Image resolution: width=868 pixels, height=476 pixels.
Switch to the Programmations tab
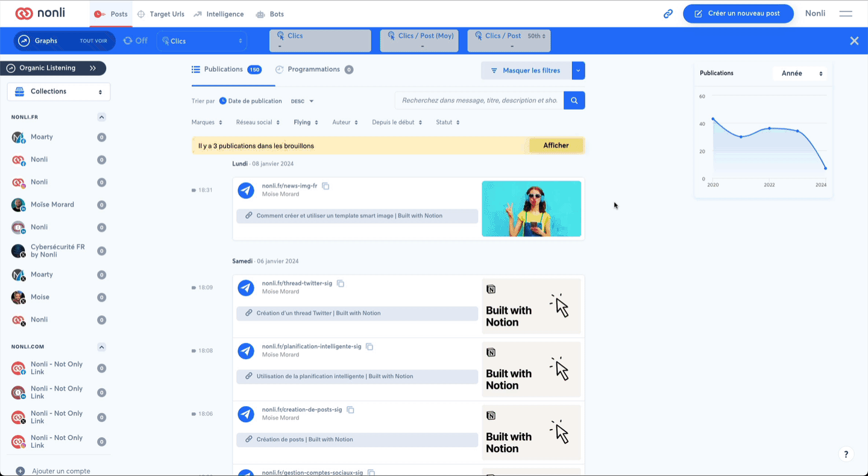(x=314, y=70)
